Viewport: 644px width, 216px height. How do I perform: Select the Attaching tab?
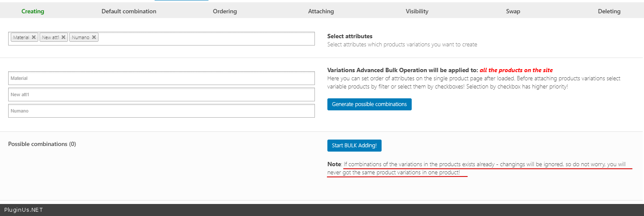(321, 11)
